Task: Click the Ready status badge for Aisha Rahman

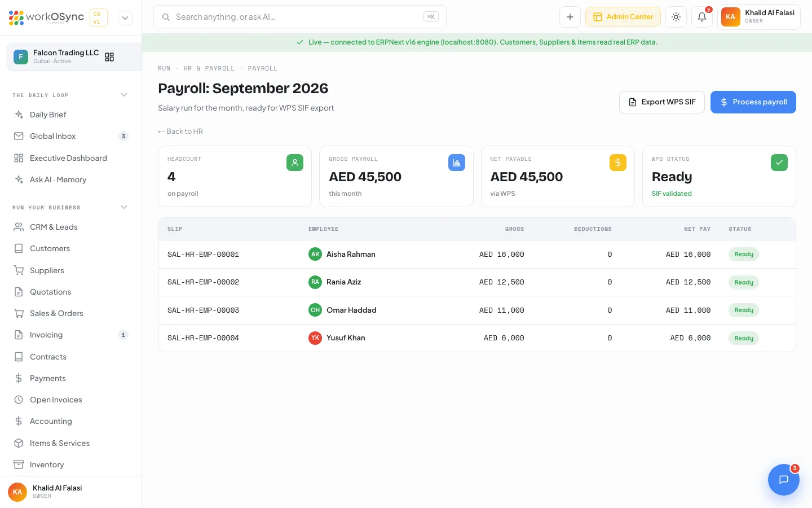Action: [744, 255]
